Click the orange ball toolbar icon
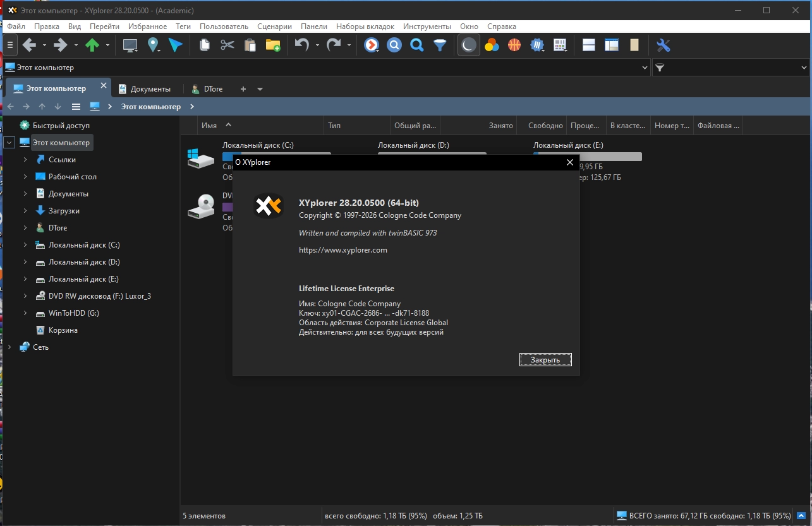The height and width of the screenshot is (526, 812). point(514,45)
